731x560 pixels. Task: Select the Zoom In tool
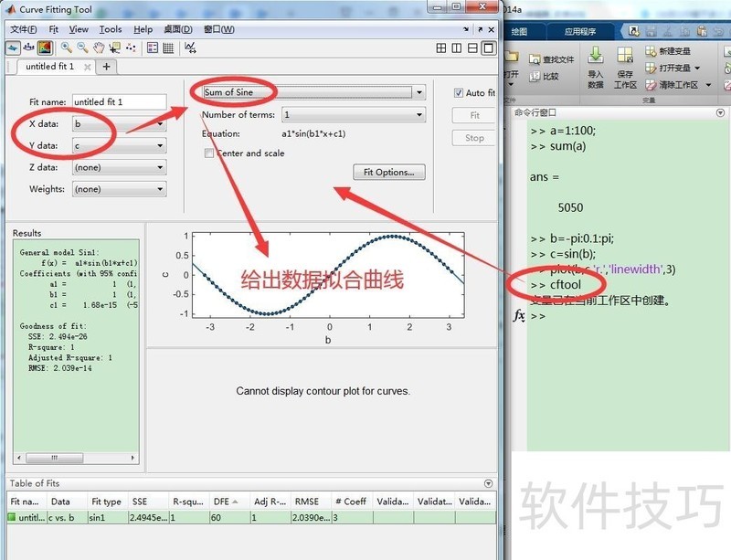(x=66, y=48)
